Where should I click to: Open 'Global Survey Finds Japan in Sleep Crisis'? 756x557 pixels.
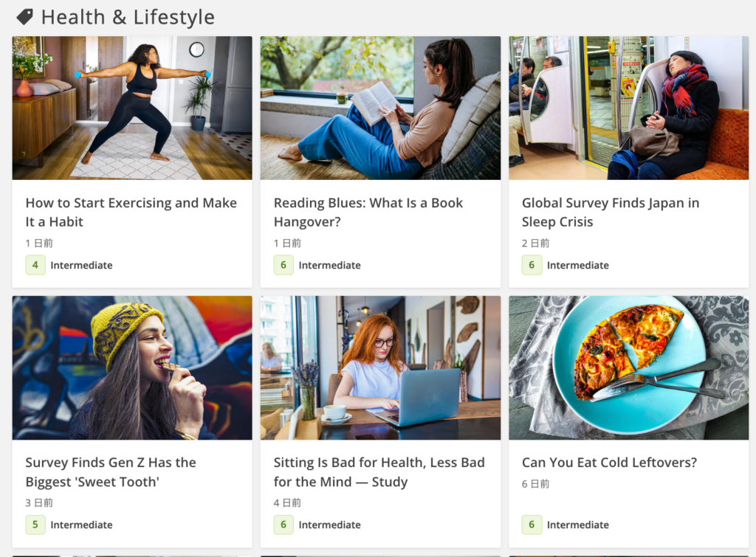tap(610, 212)
